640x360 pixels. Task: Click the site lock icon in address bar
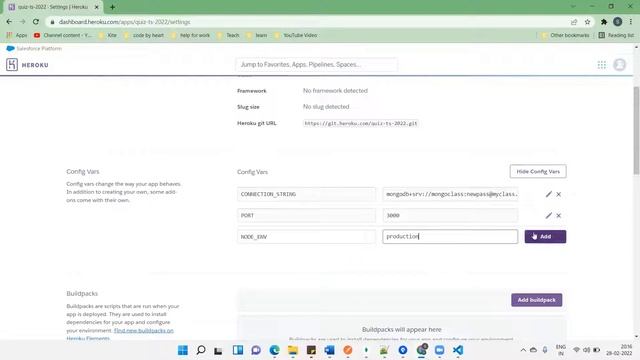[52, 22]
